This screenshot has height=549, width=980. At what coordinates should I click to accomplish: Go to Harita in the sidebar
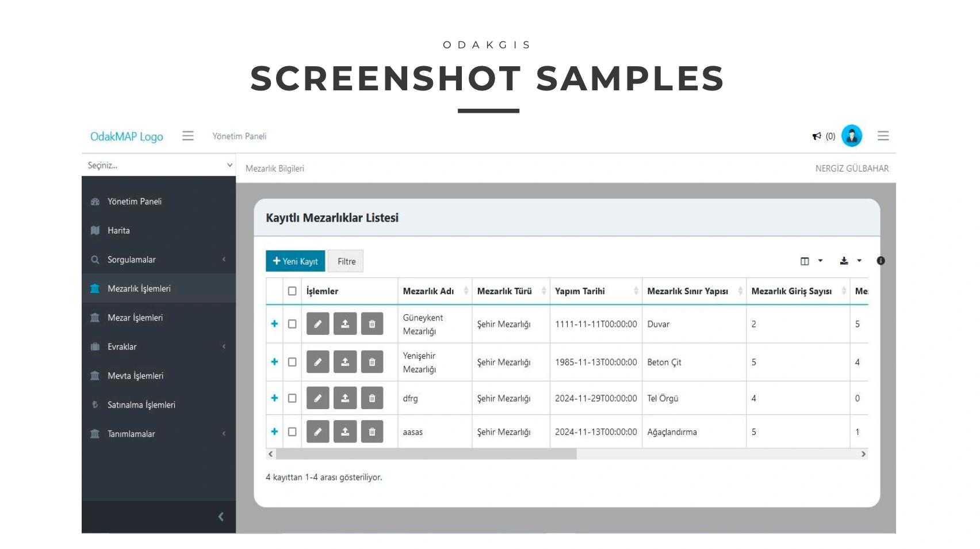click(118, 231)
